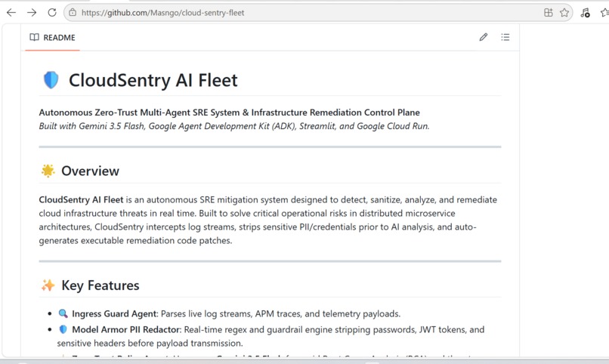Click the magnifying glass emoji by Ingress Guard Agent
This screenshot has height=364, width=609.
(63, 313)
